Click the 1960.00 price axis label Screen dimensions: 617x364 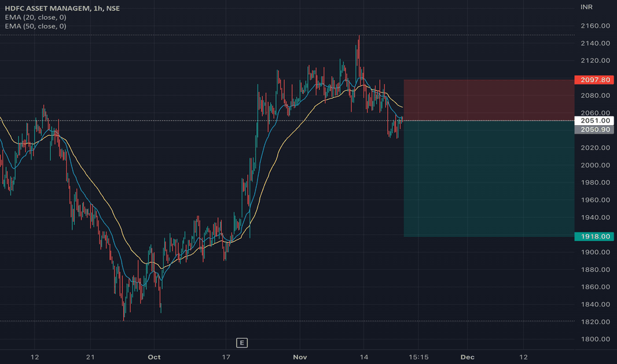click(x=595, y=200)
